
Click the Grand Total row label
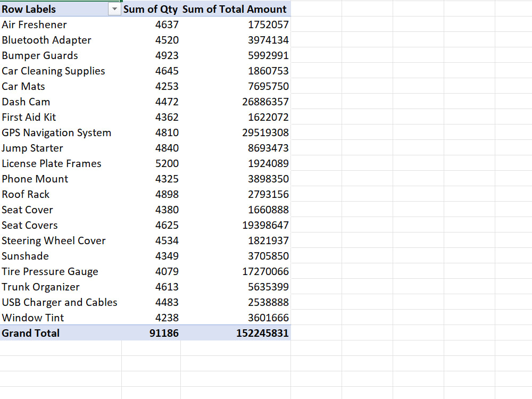[x=30, y=333]
